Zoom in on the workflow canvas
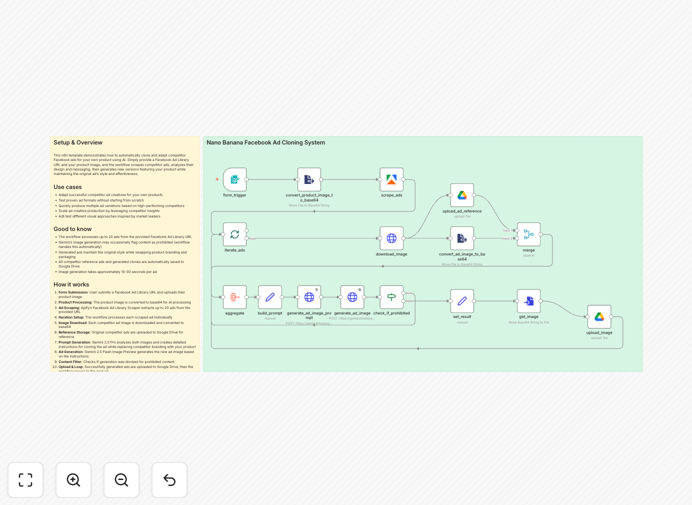 [73, 480]
